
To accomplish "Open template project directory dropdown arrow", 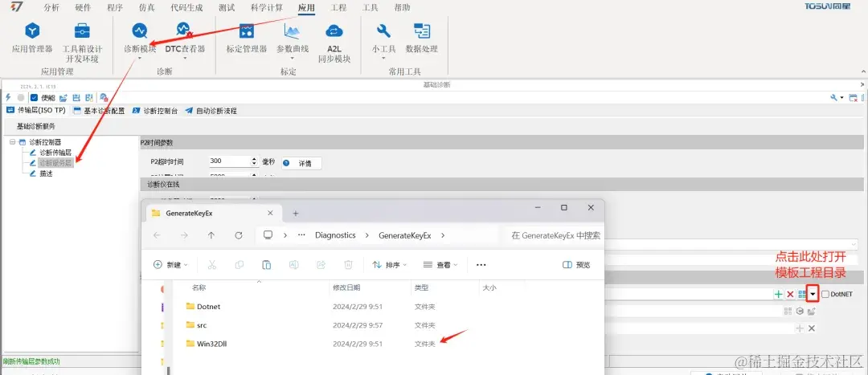I will point(813,294).
